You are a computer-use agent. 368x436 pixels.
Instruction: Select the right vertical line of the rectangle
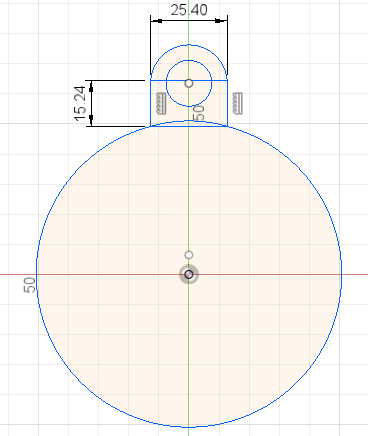tap(227, 103)
